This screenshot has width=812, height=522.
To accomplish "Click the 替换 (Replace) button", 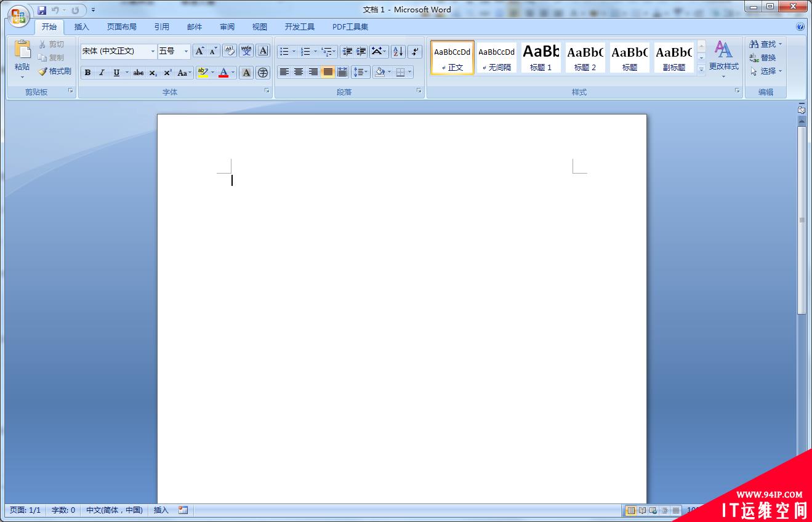I will click(x=763, y=58).
